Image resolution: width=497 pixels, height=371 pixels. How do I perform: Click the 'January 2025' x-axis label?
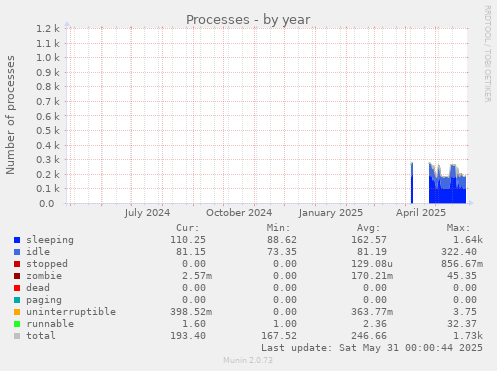pos(331,213)
